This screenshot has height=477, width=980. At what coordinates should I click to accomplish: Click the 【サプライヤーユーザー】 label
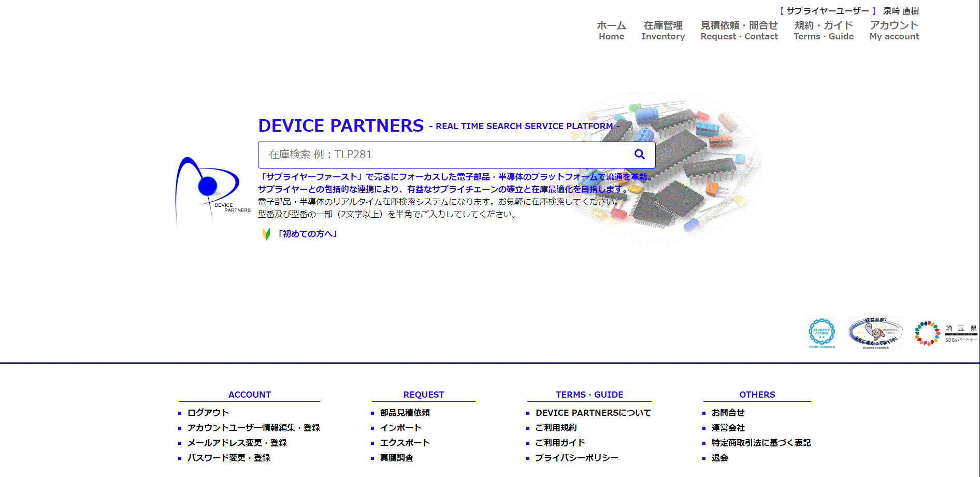coord(828,11)
